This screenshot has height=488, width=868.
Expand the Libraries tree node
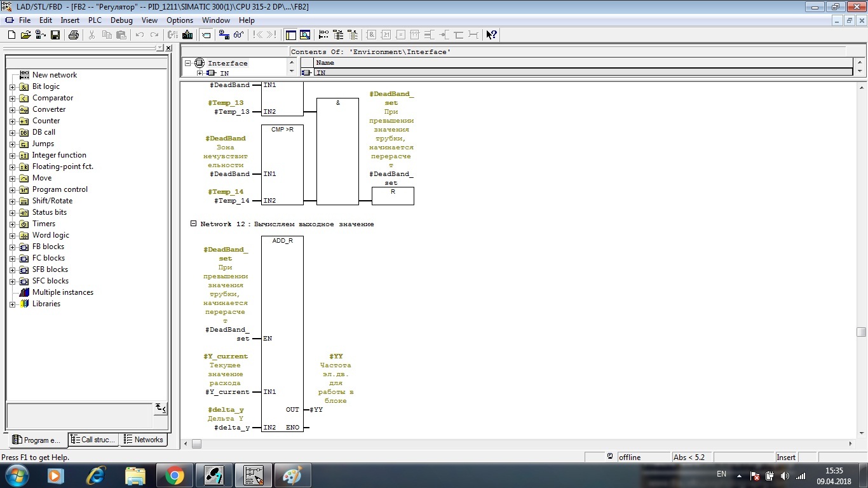12,304
